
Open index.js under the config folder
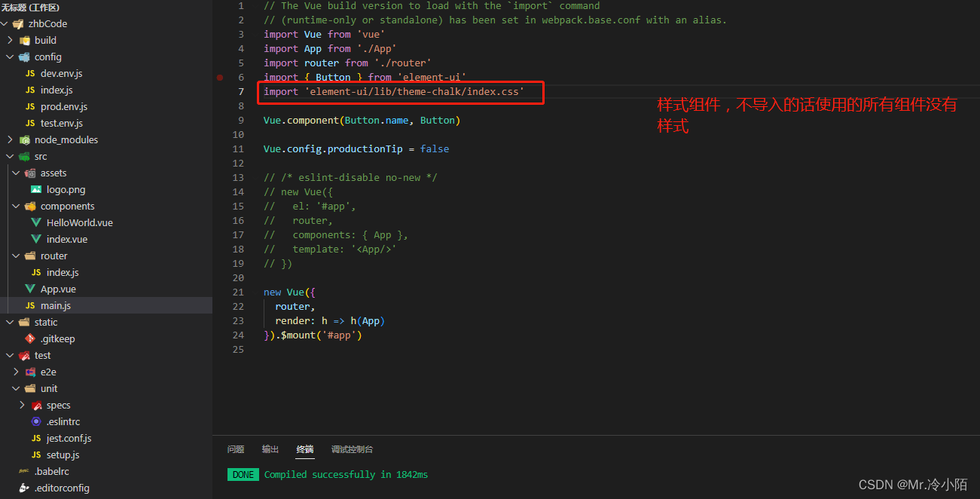point(56,90)
